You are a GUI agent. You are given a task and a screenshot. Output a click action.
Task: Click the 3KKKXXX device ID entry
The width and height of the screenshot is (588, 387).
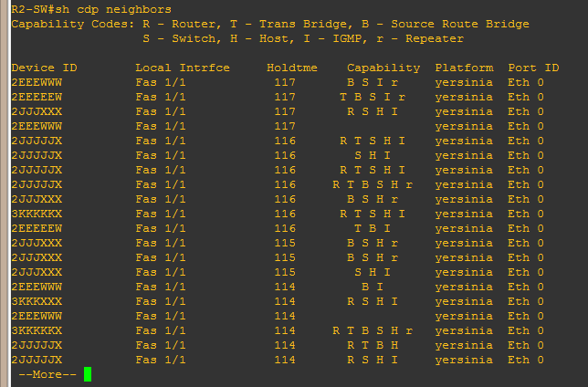(37, 301)
